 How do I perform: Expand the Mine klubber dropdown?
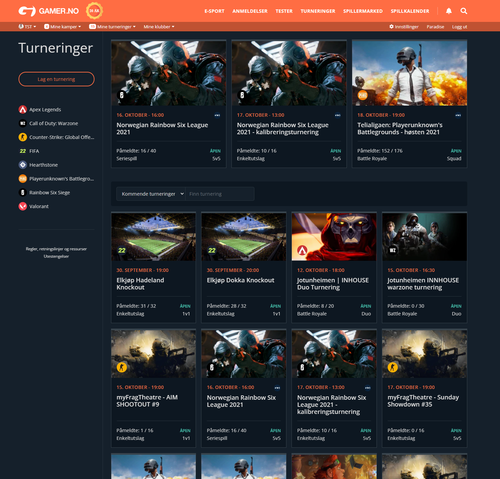(x=159, y=26)
